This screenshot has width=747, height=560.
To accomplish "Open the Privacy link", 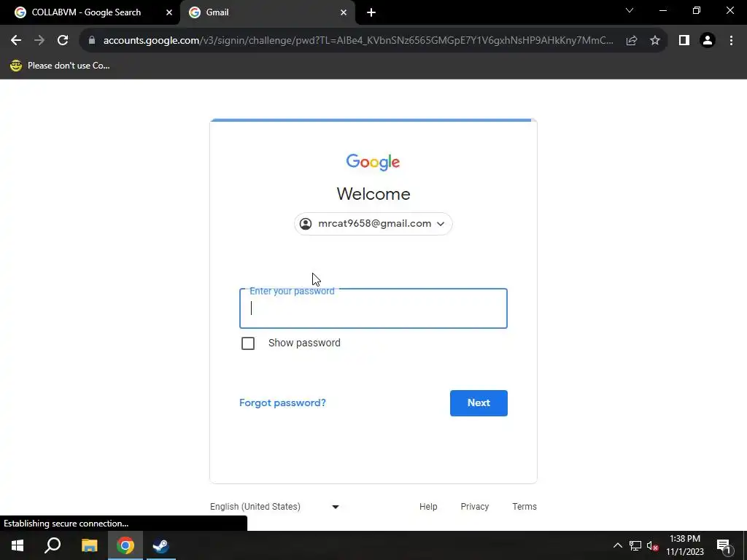I will click(474, 507).
